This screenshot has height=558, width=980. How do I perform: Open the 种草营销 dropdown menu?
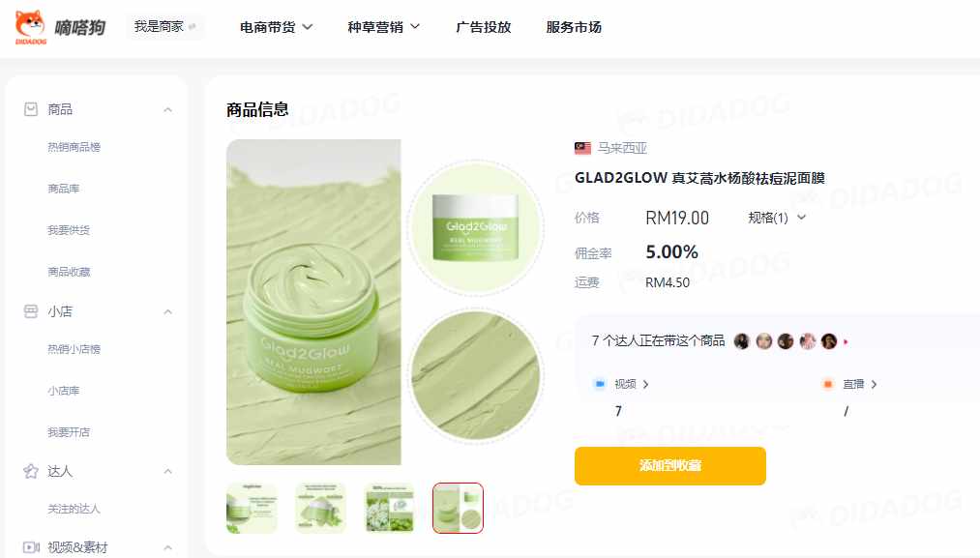384,27
